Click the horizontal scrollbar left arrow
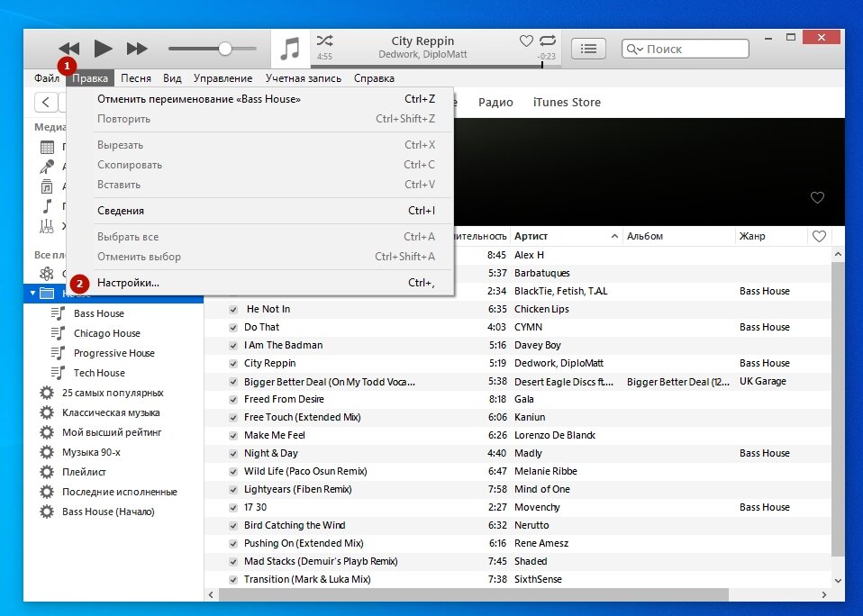Screen dimensions: 863x616 (212, 594)
